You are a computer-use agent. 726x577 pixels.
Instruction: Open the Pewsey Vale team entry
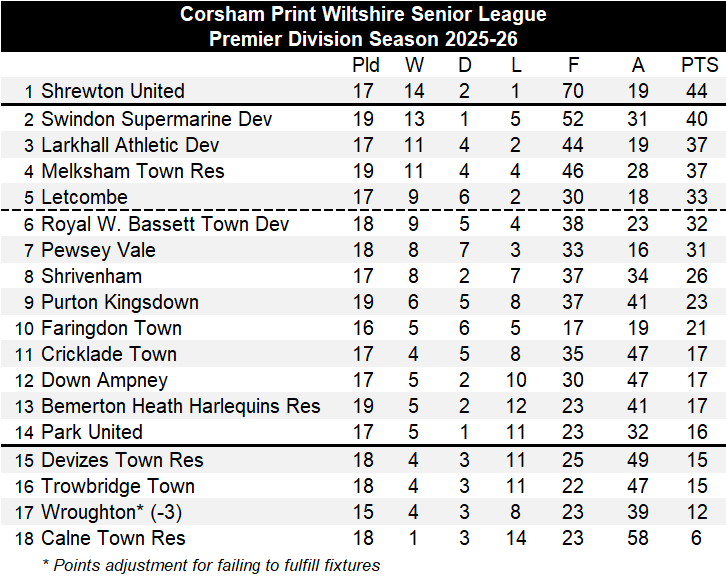98,250
